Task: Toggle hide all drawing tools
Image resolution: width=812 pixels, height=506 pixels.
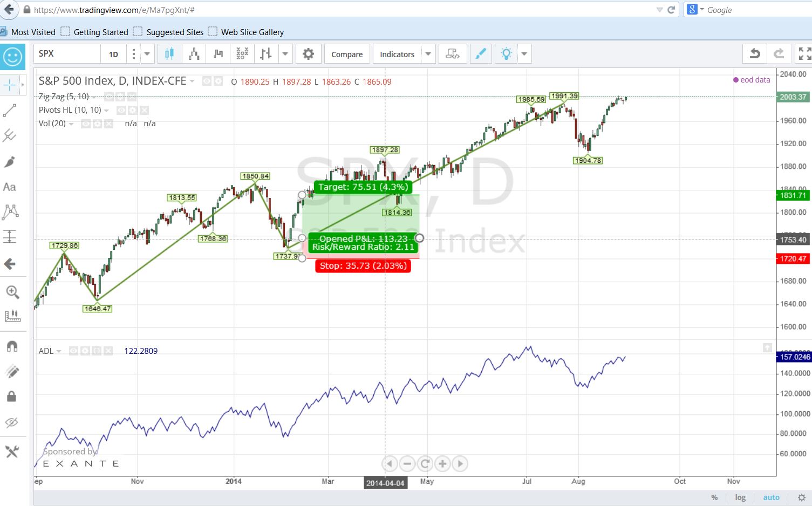Action: [12, 422]
